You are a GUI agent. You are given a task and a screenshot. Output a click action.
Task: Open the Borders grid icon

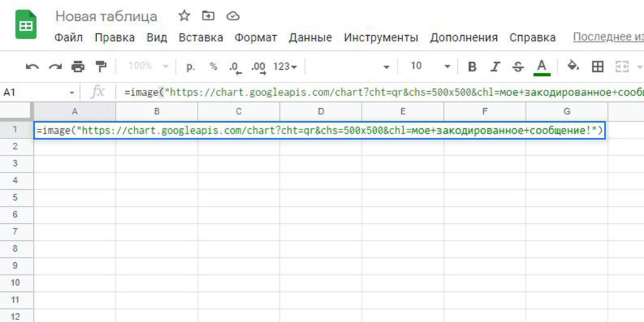598,67
